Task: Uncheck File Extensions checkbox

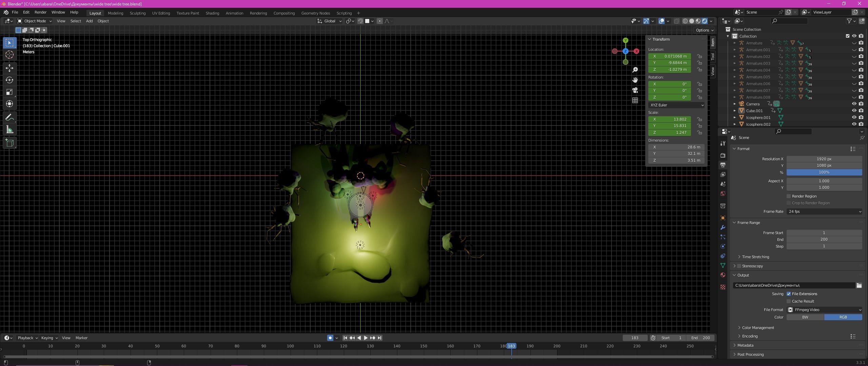Action: tap(789, 294)
